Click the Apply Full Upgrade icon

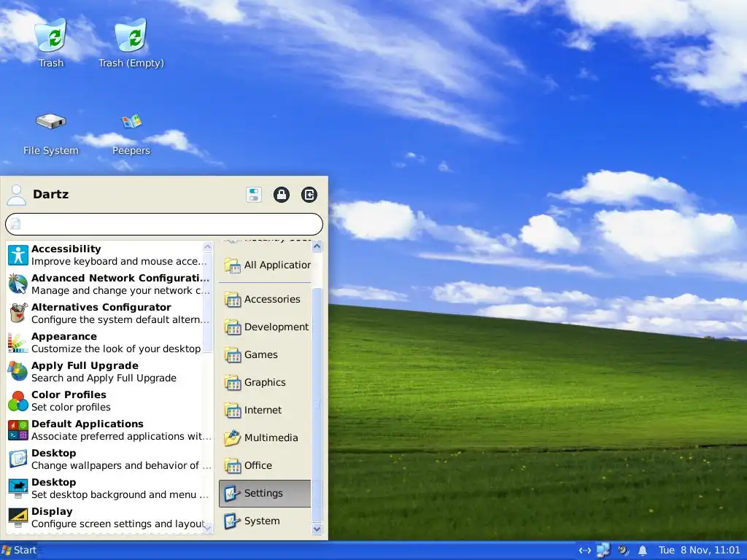(18, 372)
